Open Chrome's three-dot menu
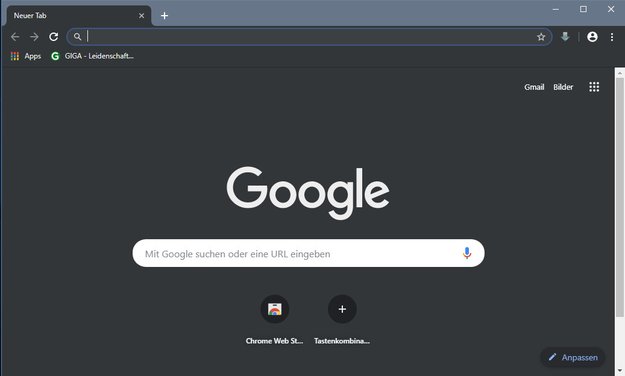625x376 pixels. point(612,37)
